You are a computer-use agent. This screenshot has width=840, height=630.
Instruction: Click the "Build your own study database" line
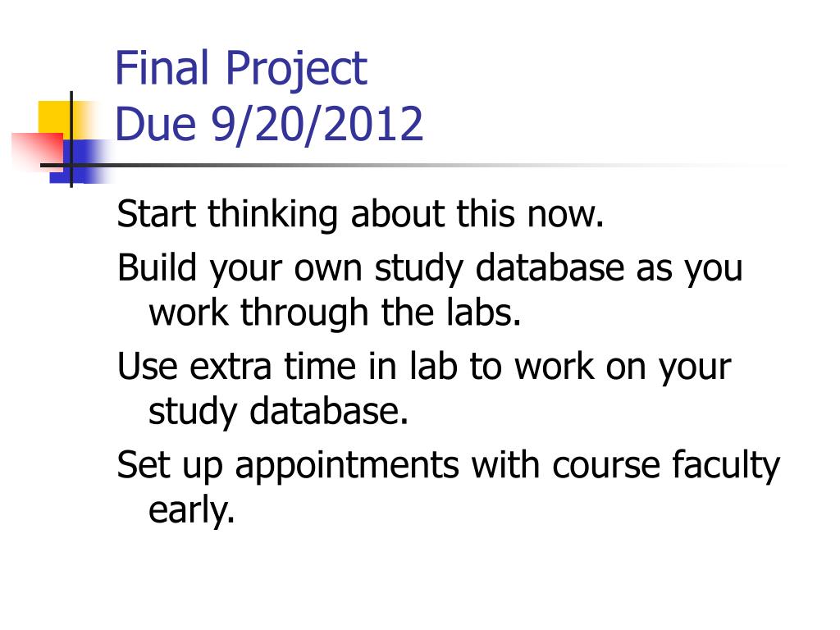tap(430, 268)
